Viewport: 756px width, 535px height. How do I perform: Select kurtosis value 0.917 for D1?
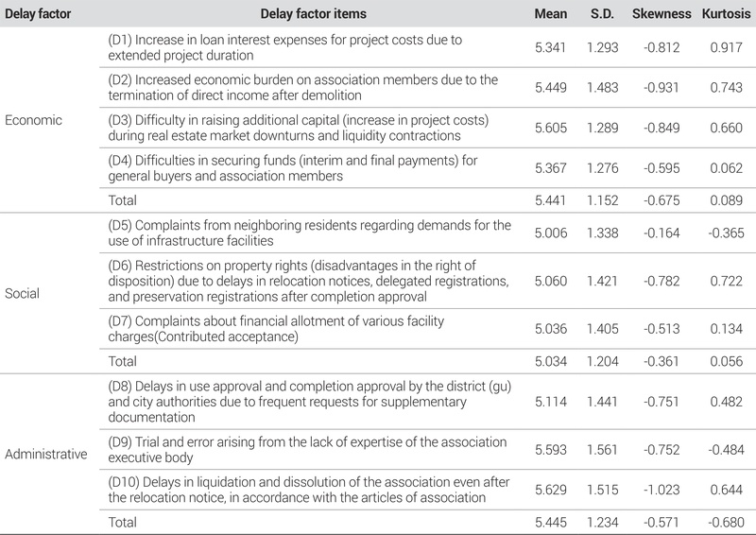tap(724, 47)
